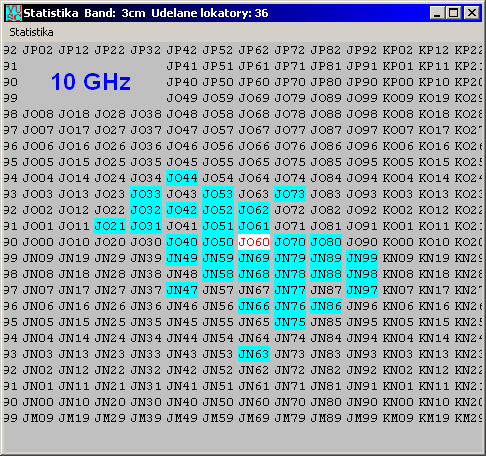Click highlighted locator JO44

[182, 178]
